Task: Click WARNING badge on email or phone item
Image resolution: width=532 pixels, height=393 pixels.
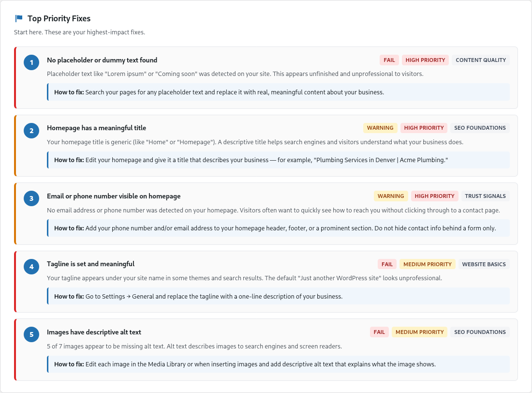Action: (x=390, y=196)
